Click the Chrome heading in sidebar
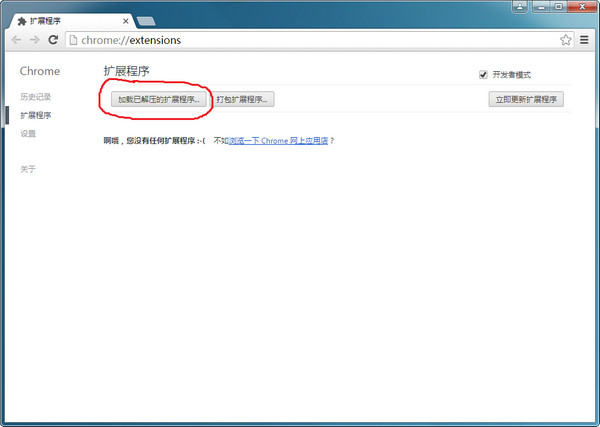600x427 pixels. (x=40, y=71)
